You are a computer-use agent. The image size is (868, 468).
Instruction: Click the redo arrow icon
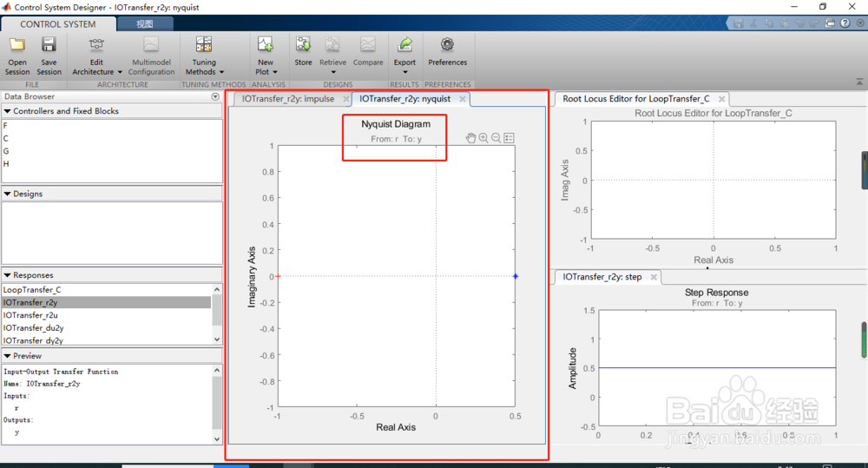point(814,23)
